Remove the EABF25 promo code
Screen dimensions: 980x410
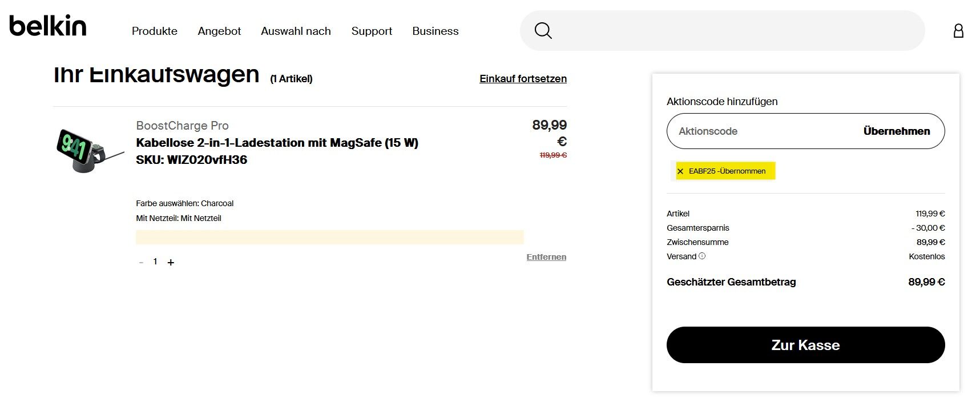[x=680, y=171]
